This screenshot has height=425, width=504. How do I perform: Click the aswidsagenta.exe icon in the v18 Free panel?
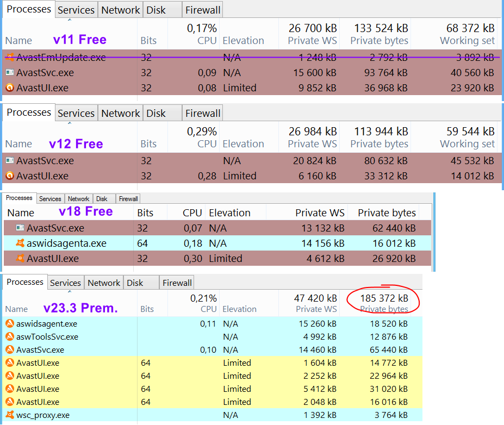click(x=20, y=243)
